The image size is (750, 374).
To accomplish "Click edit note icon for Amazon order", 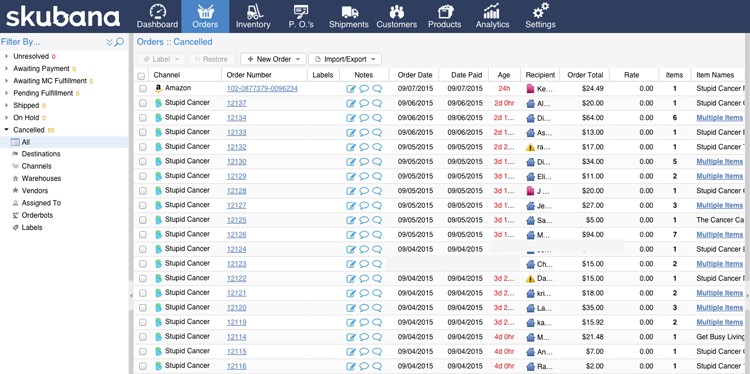I will click(351, 88).
